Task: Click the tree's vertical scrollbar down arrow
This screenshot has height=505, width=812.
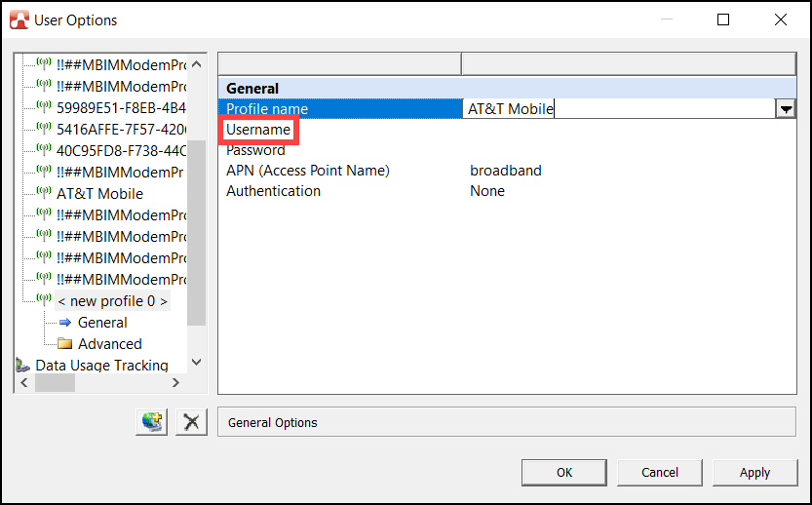Action: coord(196,363)
